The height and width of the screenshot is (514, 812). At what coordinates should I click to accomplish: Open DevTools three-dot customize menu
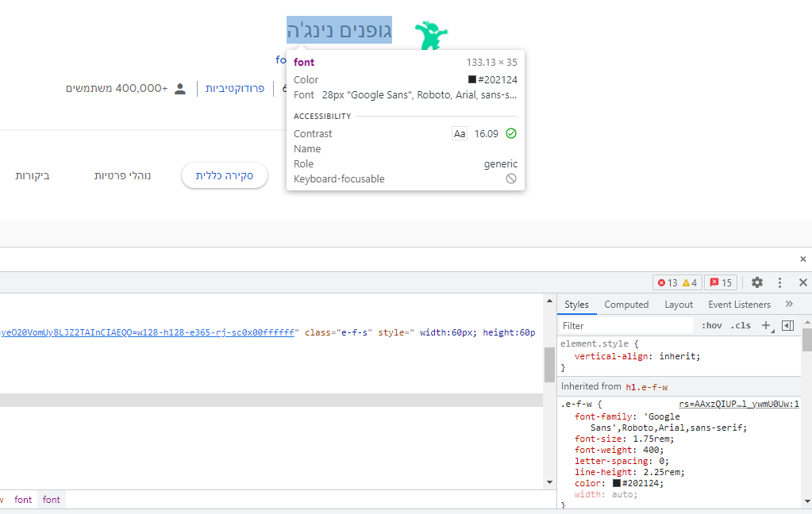(x=779, y=282)
